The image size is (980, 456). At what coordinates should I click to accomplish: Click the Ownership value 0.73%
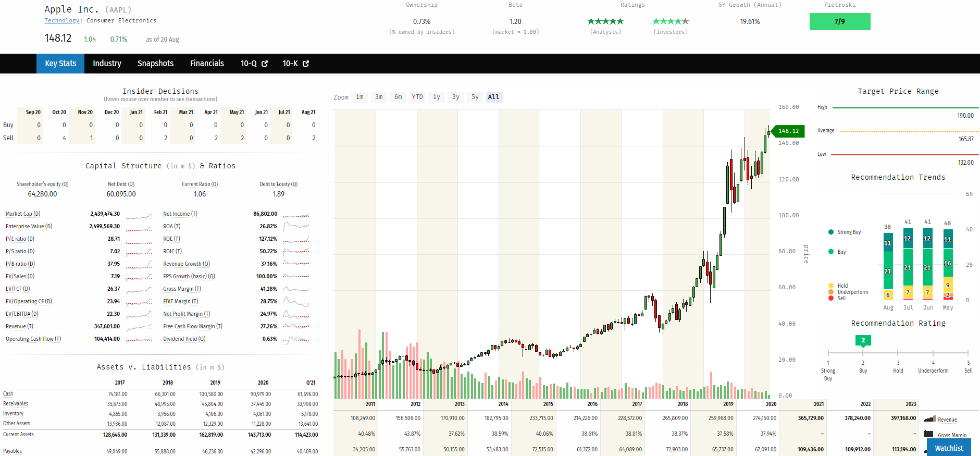click(x=421, y=22)
